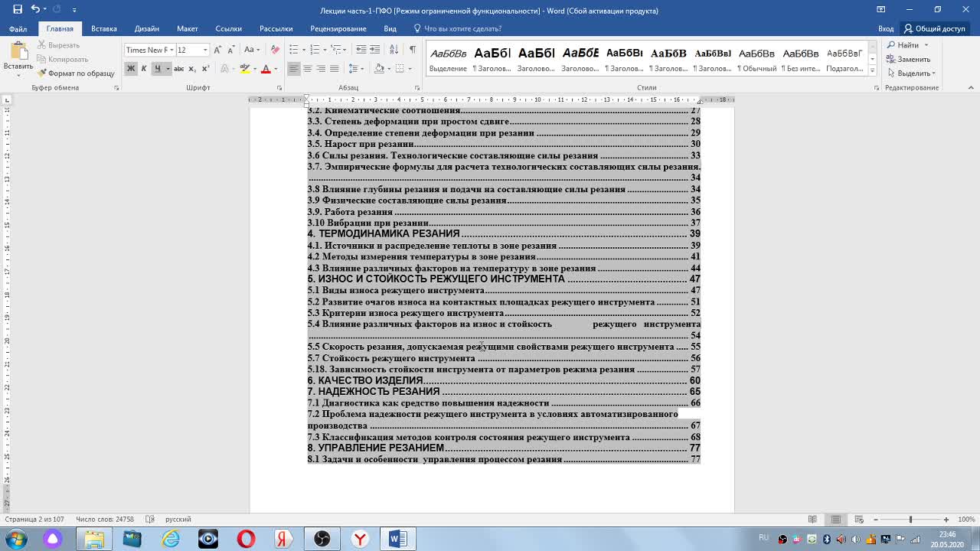Image resolution: width=980 pixels, height=551 pixels.
Task: Align text left in paragraph group
Action: pos(294,69)
